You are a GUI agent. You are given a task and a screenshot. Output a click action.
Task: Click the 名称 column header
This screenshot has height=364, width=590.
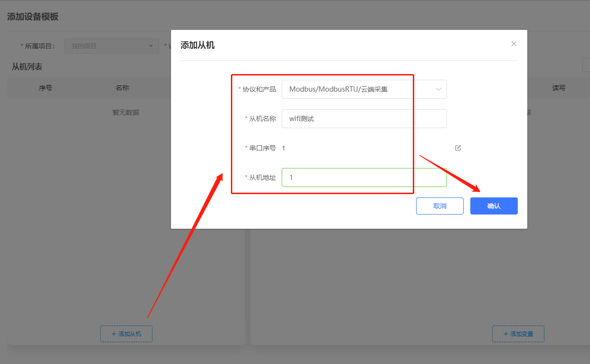tap(122, 88)
